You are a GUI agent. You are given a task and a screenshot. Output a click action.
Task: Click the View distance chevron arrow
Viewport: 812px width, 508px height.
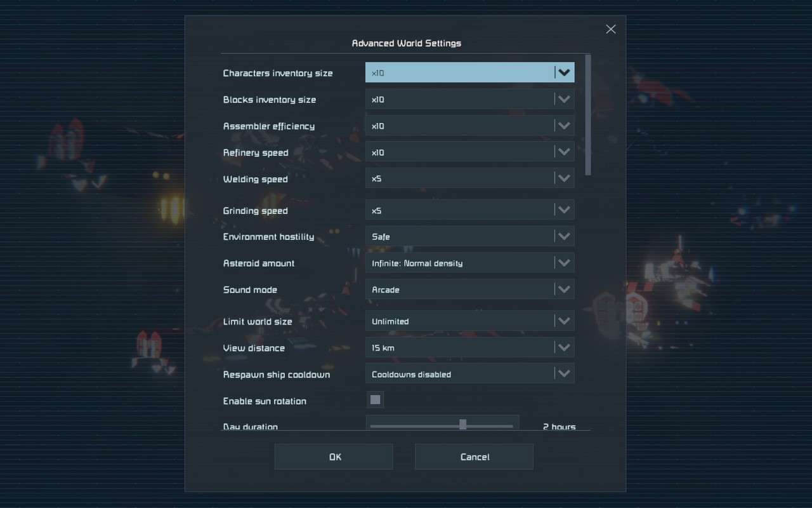coord(564,348)
